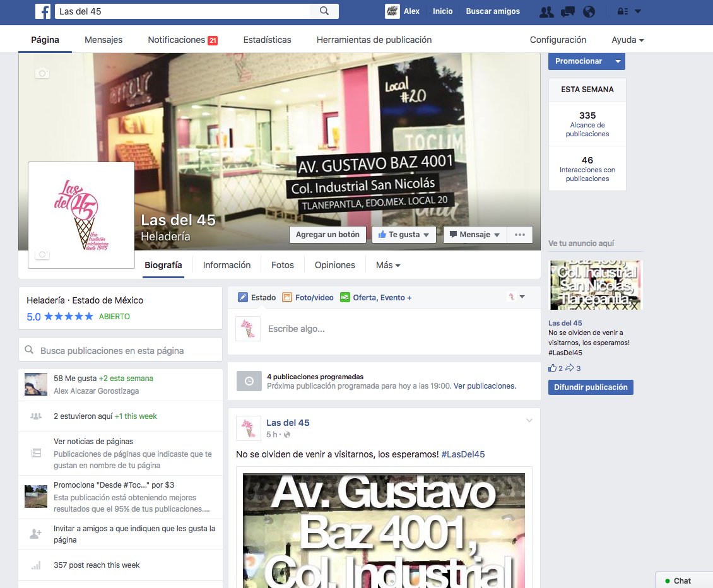Click the post reach bar chart icon

click(x=36, y=565)
